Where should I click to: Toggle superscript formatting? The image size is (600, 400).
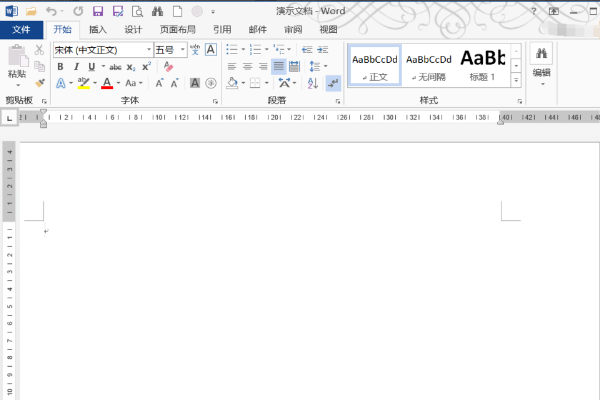[x=147, y=67]
